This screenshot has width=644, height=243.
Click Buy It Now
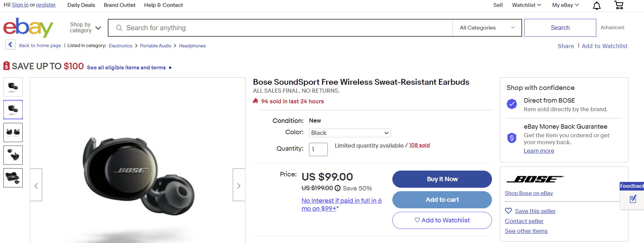pyautogui.click(x=442, y=179)
